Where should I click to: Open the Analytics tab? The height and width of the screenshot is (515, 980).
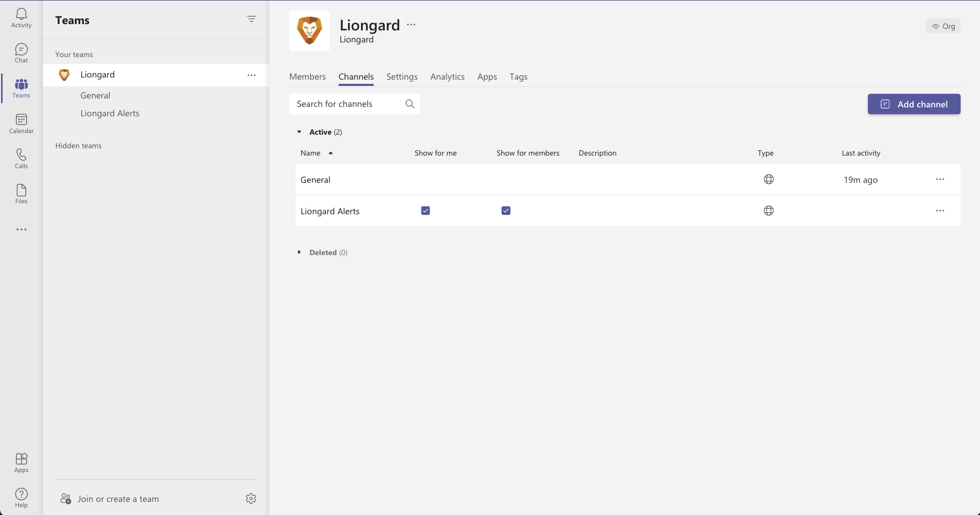(x=448, y=76)
